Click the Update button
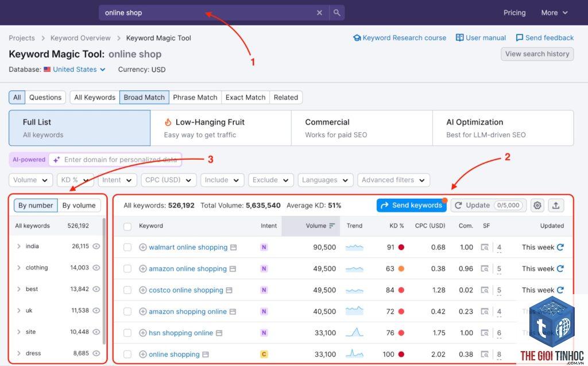 pos(489,205)
